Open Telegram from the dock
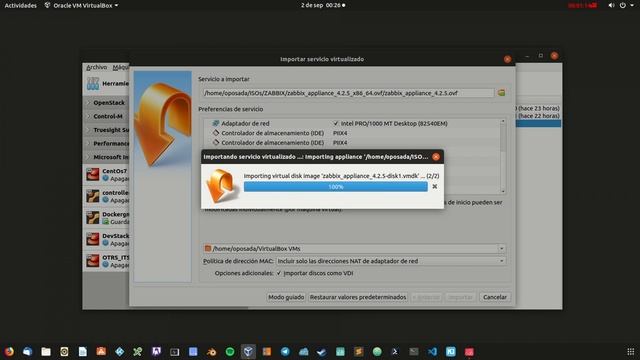Image resolution: width=640 pixels, height=360 pixels. [285, 351]
